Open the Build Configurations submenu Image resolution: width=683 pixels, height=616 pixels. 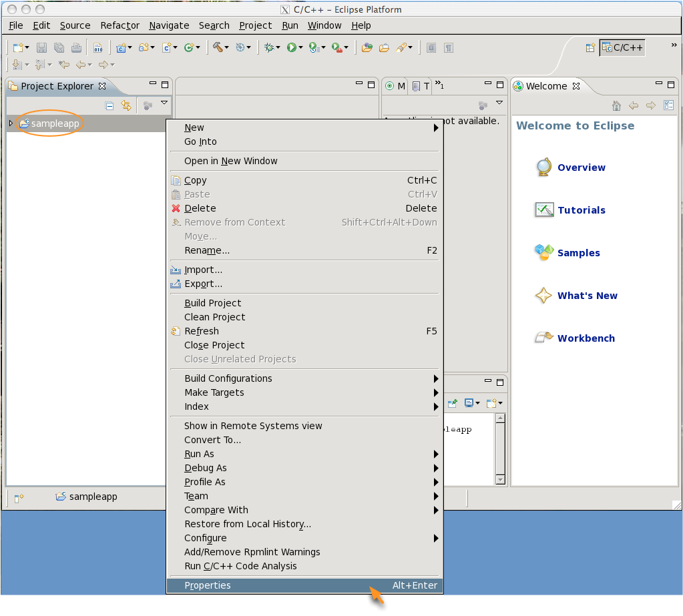coord(305,378)
